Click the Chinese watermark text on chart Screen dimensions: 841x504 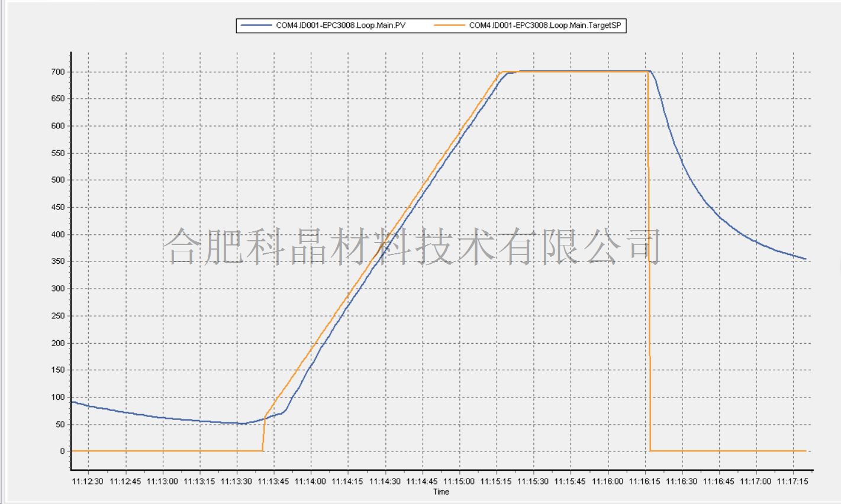click(411, 247)
